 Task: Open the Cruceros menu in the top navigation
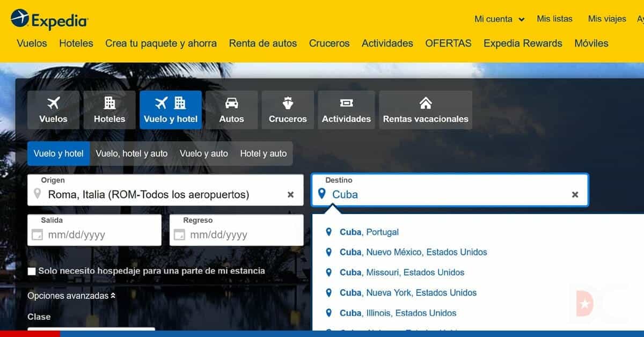pos(329,43)
